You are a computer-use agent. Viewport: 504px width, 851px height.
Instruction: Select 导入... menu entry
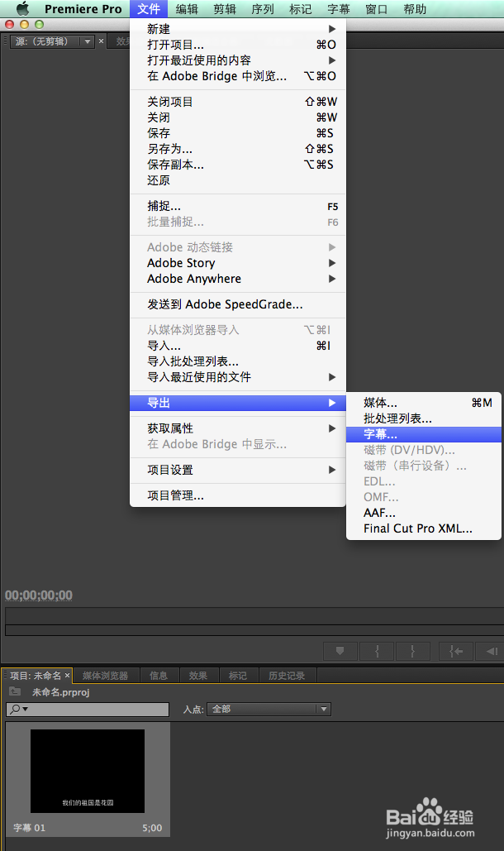pos(238,346)
